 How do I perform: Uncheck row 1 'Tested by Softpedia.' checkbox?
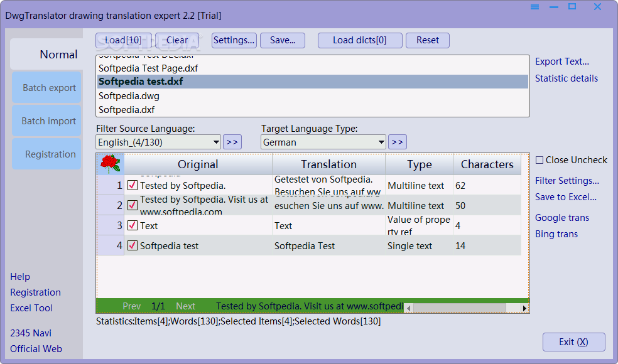pyautogui.click(x=133, y=185)
